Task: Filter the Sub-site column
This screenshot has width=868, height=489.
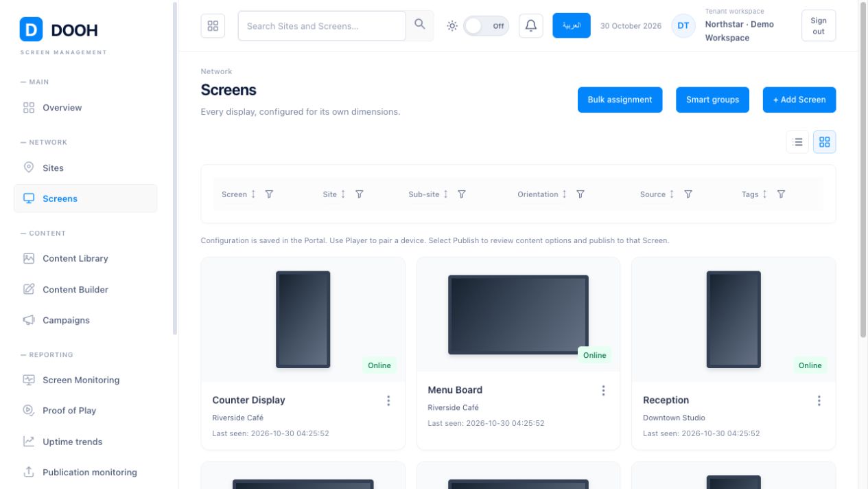Action: [462, 194]
